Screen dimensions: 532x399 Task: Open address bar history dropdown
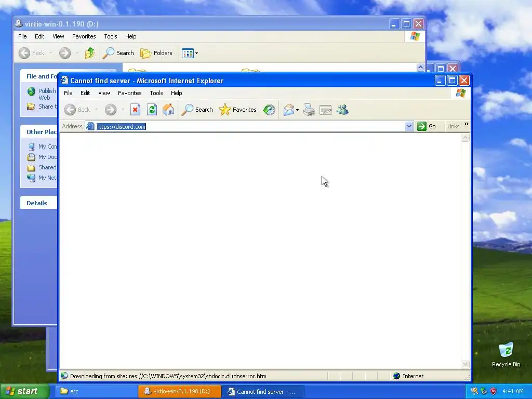coord(409,126)
